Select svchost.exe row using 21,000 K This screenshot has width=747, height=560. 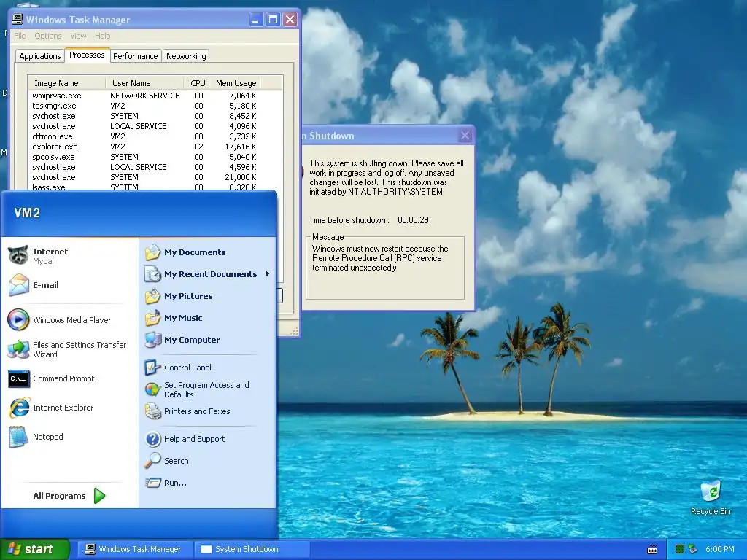pyautogui.click(x=155, y=177)
